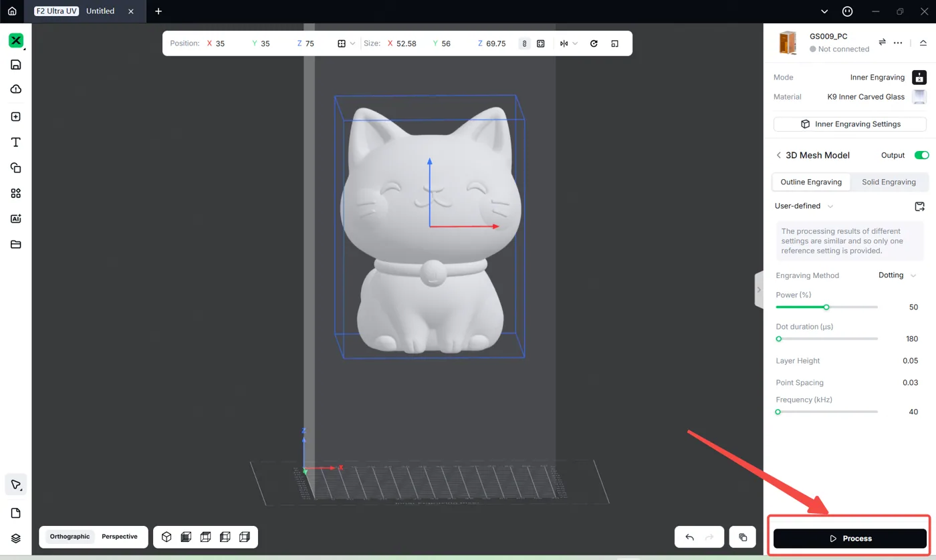Open the title bar chevron dropdown
936x560 pixels.
[x=824, y=11]
